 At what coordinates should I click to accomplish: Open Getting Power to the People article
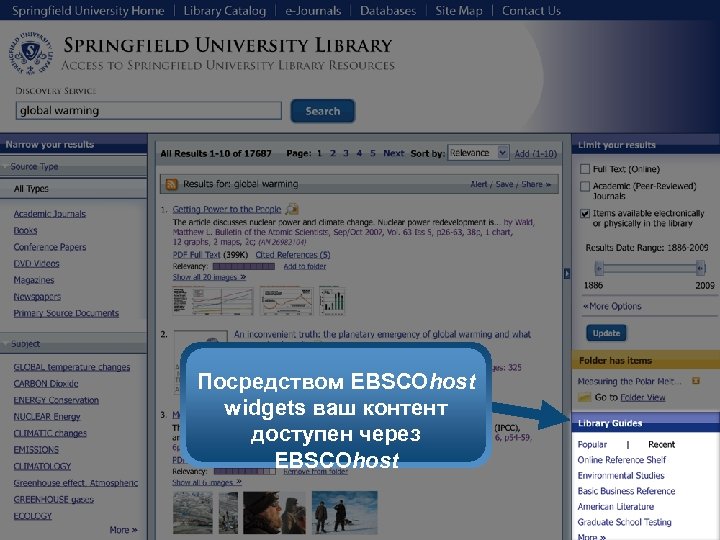227,209
